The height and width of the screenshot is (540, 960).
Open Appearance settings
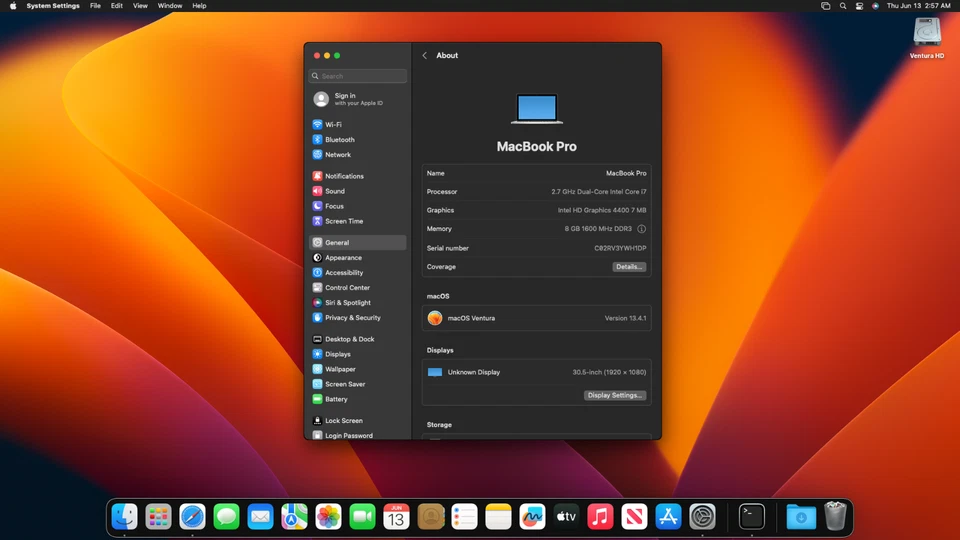click(x=358, y=258)
